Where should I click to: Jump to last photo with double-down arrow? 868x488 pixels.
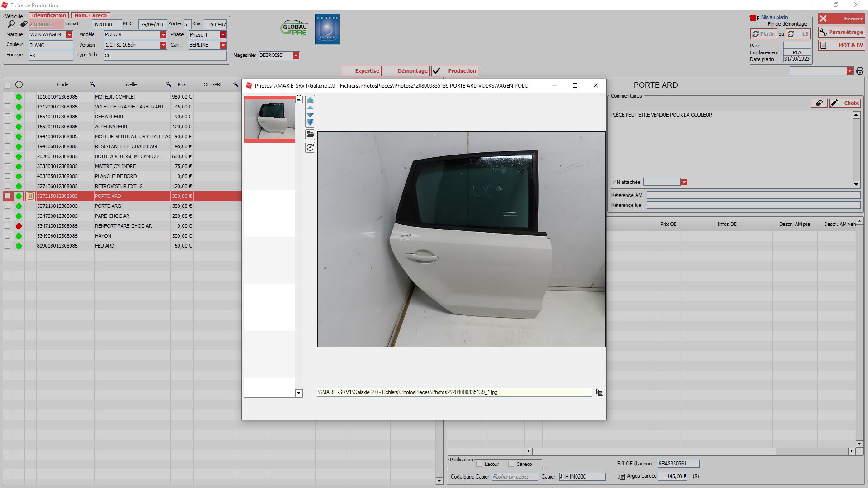[310, 122]
